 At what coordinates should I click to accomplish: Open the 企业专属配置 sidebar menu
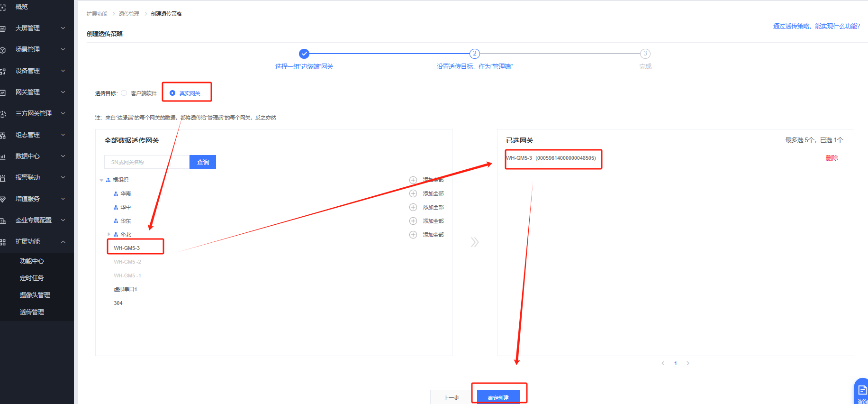(x=37, y=220)
